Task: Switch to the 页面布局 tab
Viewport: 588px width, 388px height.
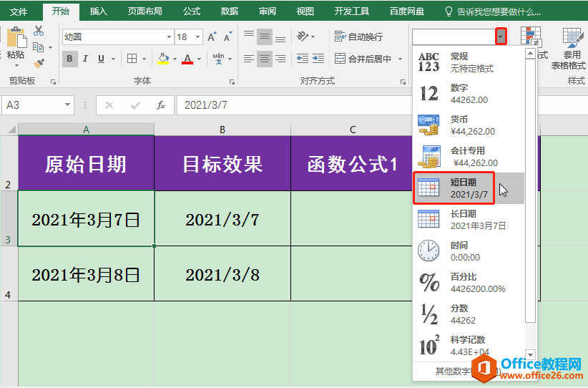Action: click(145, 11)
